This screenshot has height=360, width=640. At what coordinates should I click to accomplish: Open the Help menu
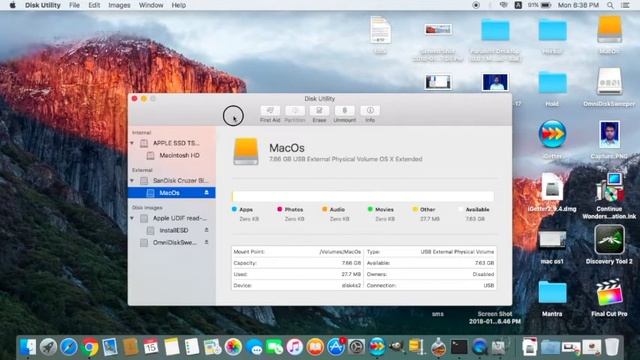178,5
